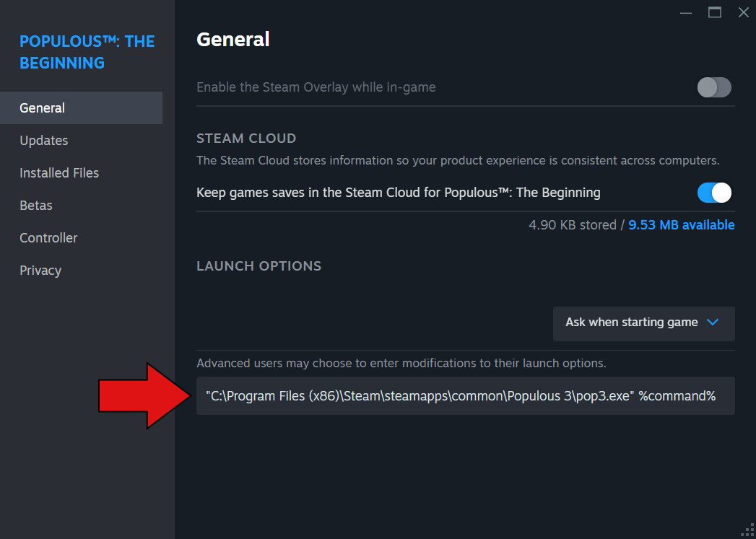
Task: Select the Betas sidebar item
Action: point(36,206)
